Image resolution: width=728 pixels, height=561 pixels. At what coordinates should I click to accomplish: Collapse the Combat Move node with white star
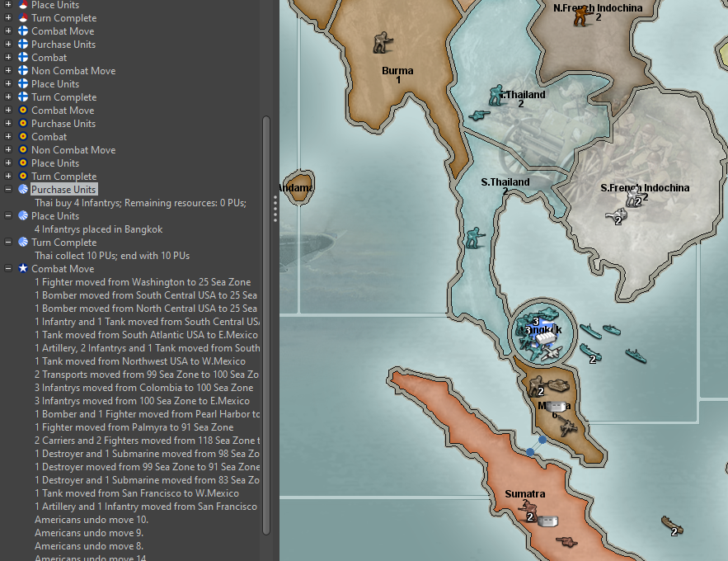pos(8,268)
